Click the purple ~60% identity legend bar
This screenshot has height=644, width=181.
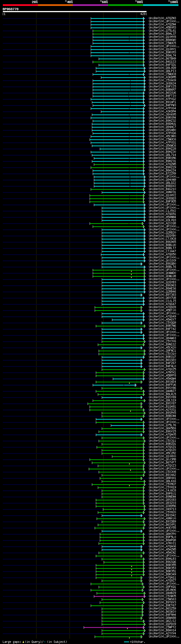[90, 5]
